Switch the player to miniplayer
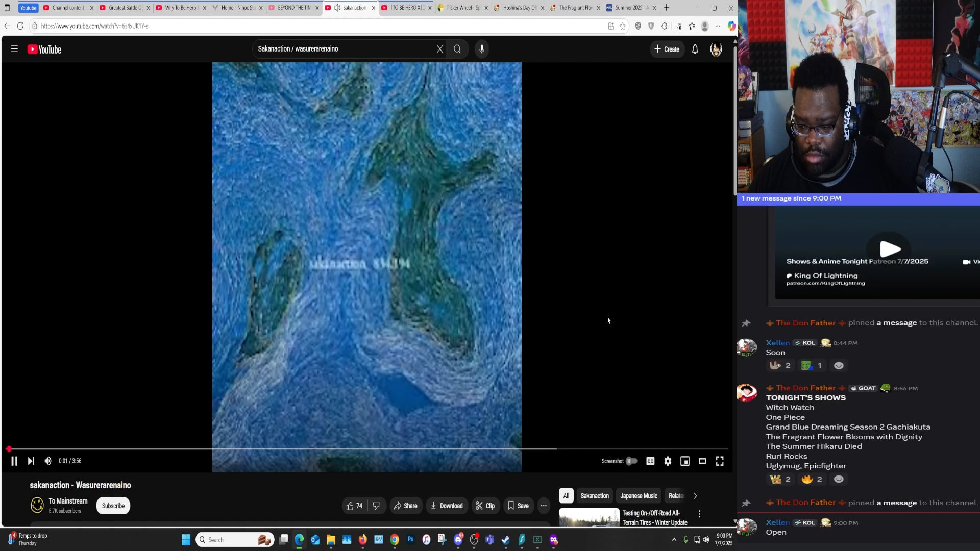The image size is (980, 551). [x=685, y=461]
